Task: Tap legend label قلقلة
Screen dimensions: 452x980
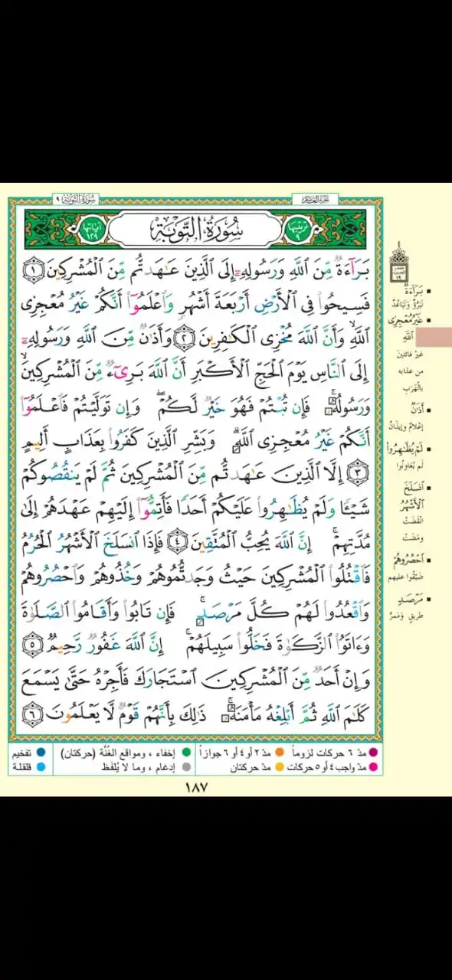Action: coord(21,766)
